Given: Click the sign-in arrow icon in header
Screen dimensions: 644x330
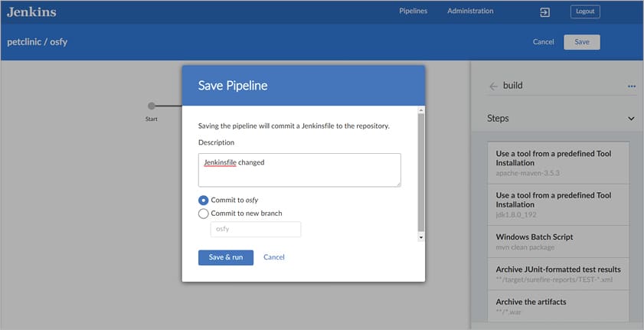Looking at the screenshot, I should coord(544,12).
